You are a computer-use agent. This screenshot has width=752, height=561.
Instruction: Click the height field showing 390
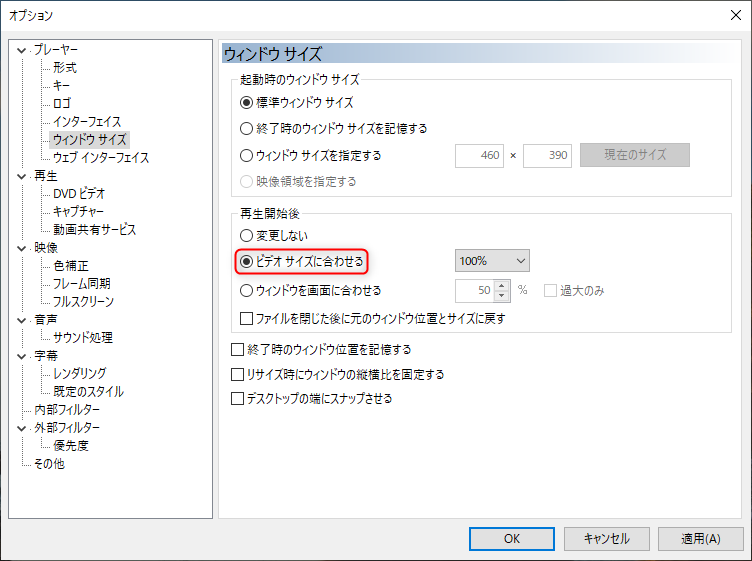[547, 155]
